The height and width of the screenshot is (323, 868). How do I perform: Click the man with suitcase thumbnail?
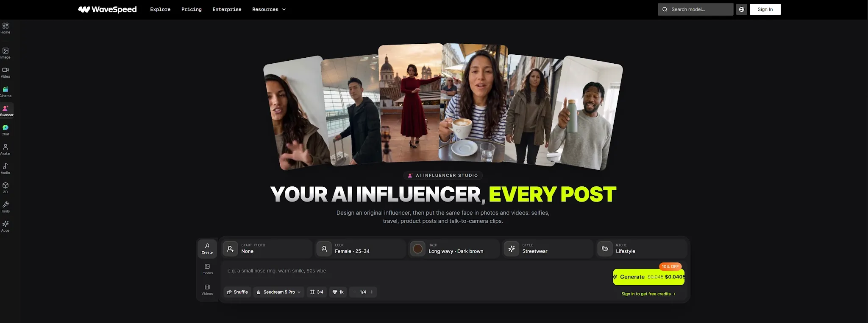pyautogui.click(x=351, y=110)
